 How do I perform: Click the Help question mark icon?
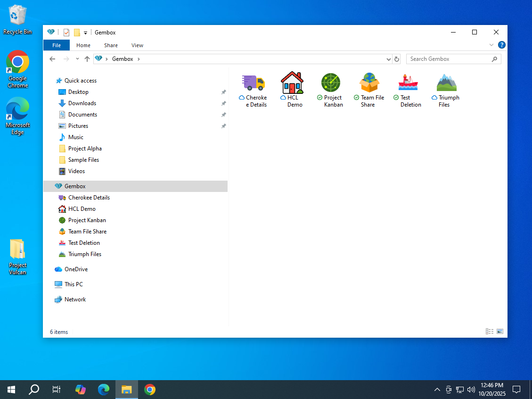[502, 45]
